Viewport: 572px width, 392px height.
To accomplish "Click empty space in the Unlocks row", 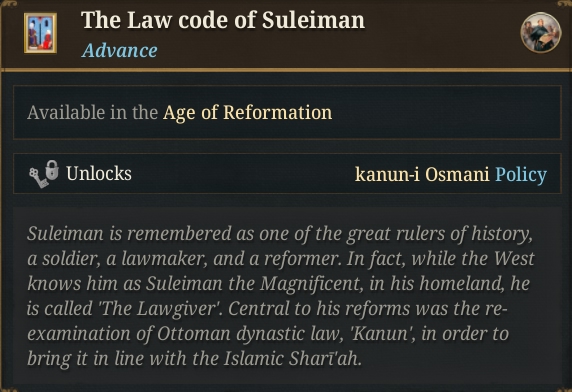I will point(243,174).
